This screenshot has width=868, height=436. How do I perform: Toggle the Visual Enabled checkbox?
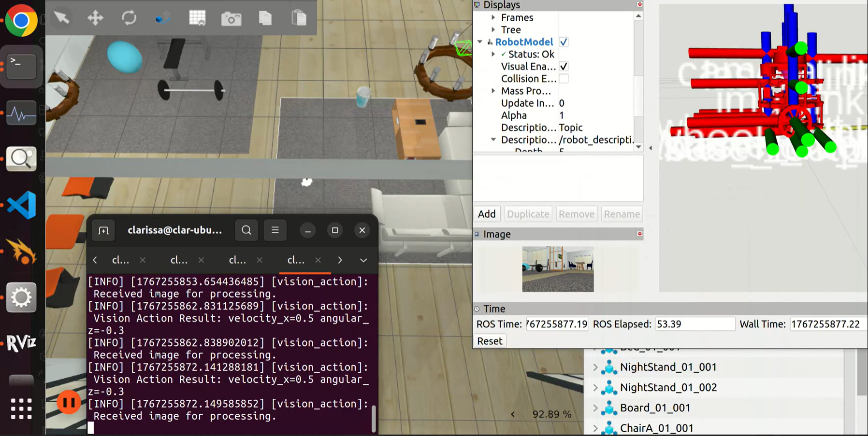click(x=564, y=67)
